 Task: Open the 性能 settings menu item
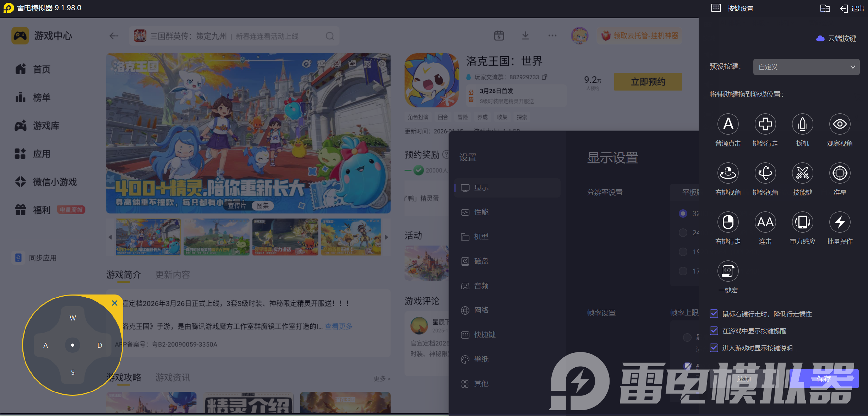click(x=481, y=212)
